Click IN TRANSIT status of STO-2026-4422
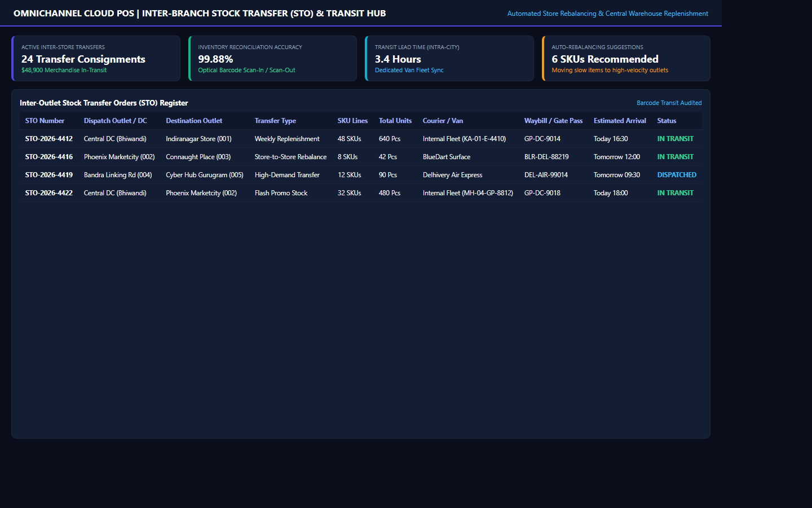The height and width of the screenshot is (508, 812). pyautogui.click(x=676, y=193)
